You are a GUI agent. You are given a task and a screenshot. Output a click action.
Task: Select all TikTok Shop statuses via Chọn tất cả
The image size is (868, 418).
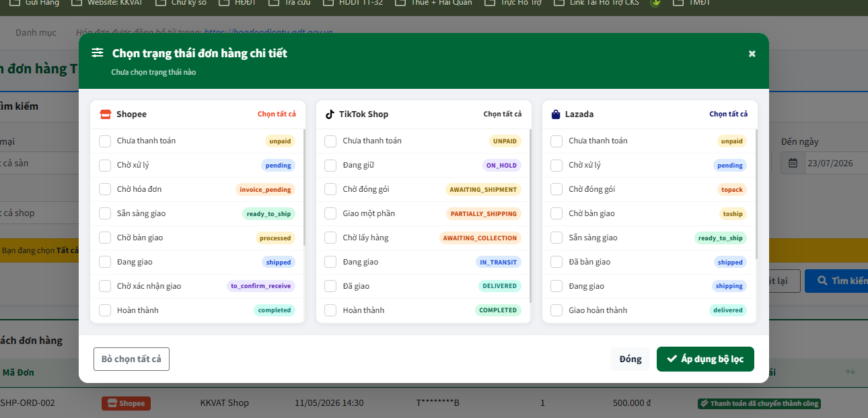pyautogui.click(x=503, y=114)
